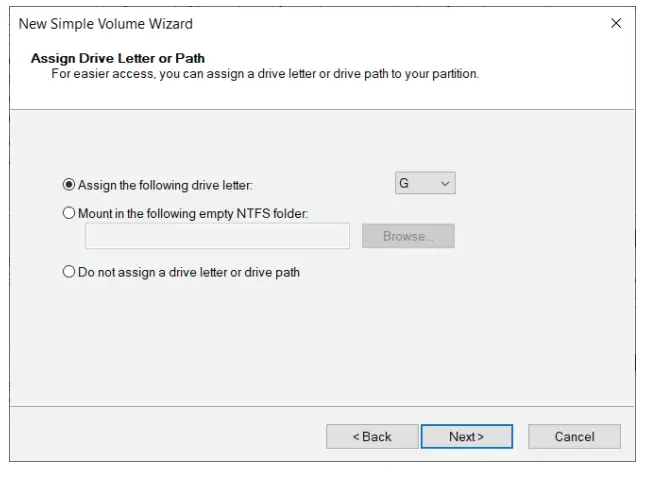Select the 'Assign the following drive letter' radio button

[x=69, y=185]
